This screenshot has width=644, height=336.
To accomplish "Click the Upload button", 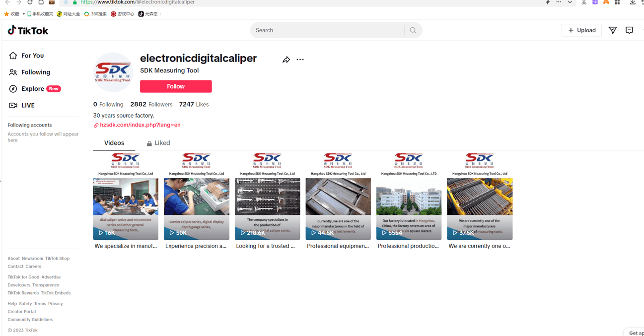I will pyautogui.click(x=581, y=30).
